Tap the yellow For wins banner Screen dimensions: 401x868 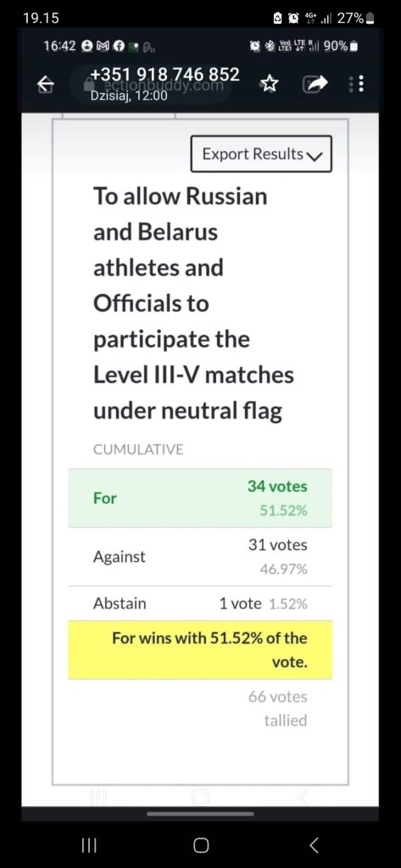(200, 650)
